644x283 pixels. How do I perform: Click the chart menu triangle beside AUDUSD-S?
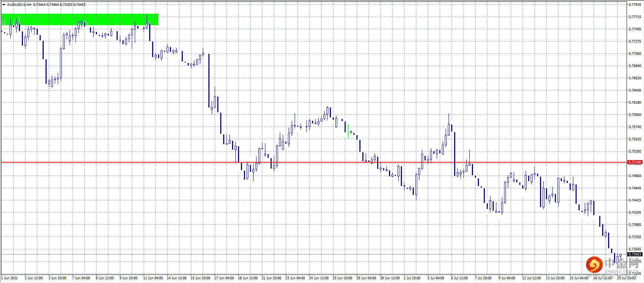(x=4, y=5)
